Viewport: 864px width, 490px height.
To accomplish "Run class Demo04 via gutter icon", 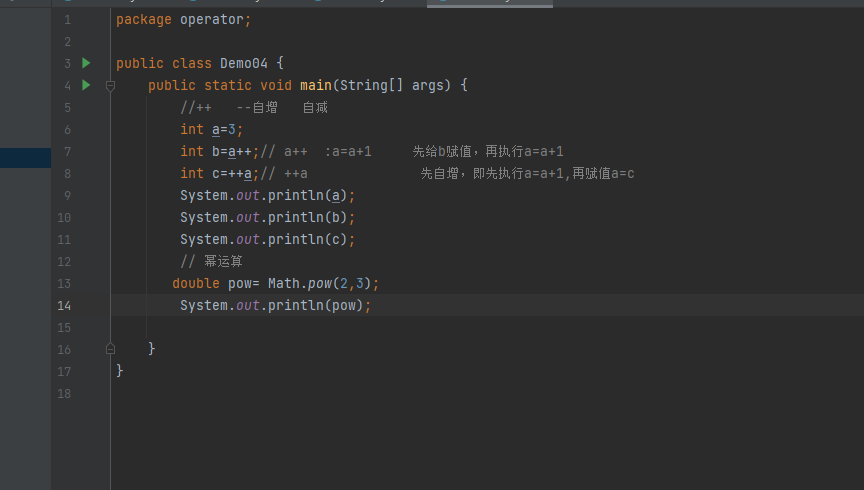I will pyautogui.click(x=86, y=63).
